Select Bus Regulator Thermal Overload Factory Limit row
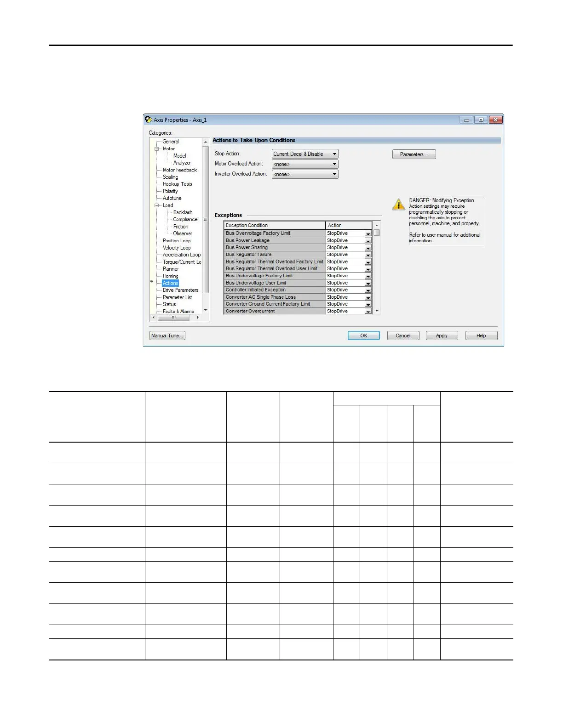The width and height of the screenshot is (563, 728). click(x=275, y=262)
